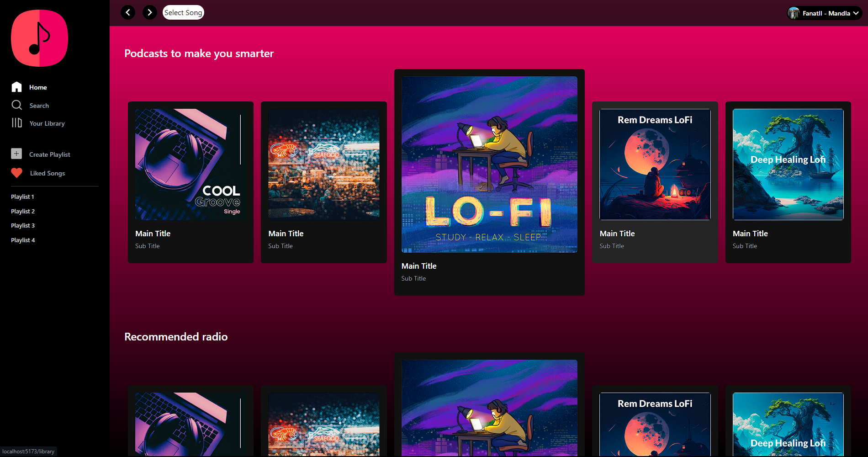Click the user avatar picture

click(794, 13)
